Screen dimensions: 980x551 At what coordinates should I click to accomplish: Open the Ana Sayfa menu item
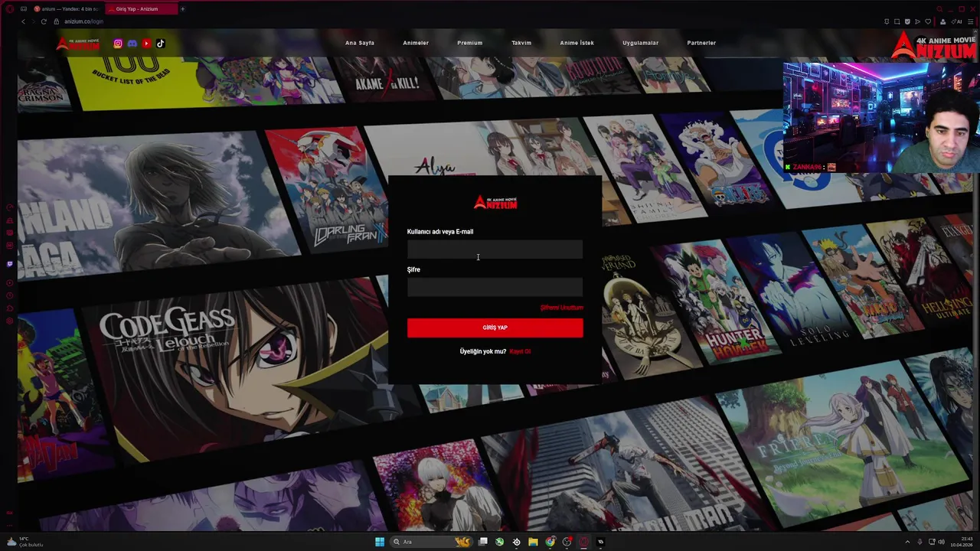[x=360, y=43]
